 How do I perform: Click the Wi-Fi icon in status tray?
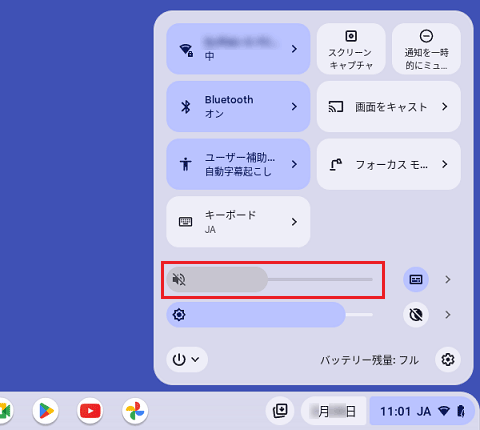tap(444, 411)
